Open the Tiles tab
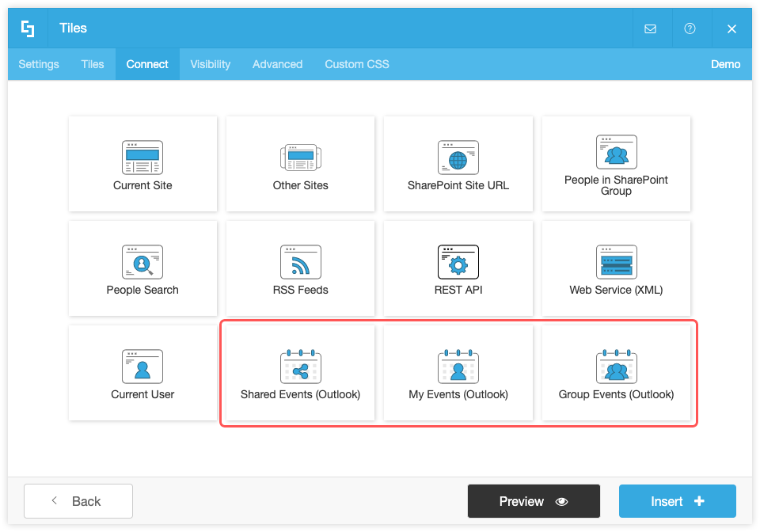The width and height of the screenshot is (760, 532). [x=93, y=64]
